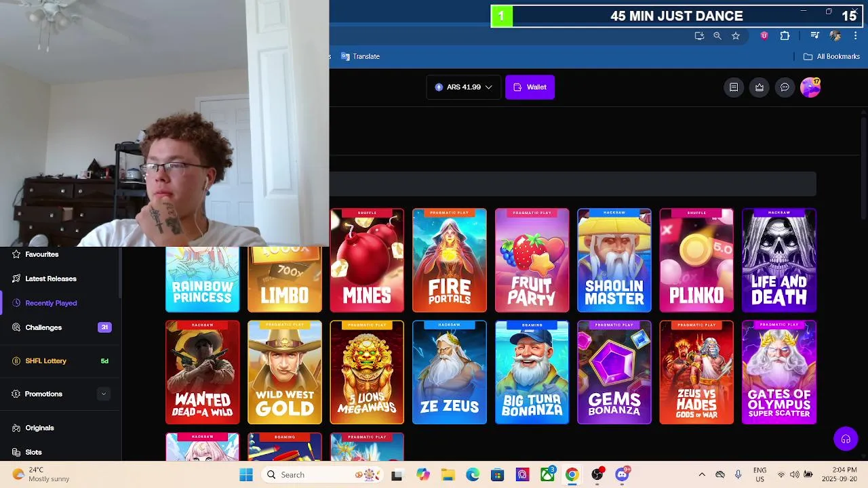Open the Plinko game tile

[x=696, y=260]
